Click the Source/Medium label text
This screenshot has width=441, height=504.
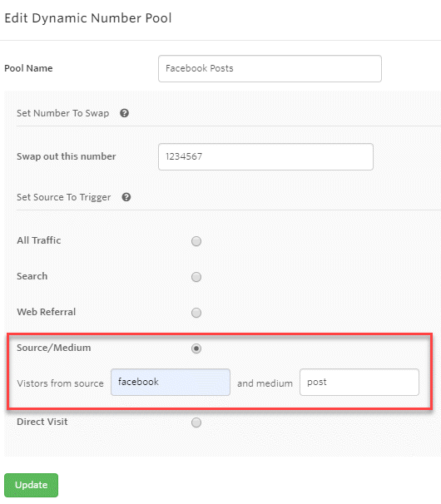[54, 348]
